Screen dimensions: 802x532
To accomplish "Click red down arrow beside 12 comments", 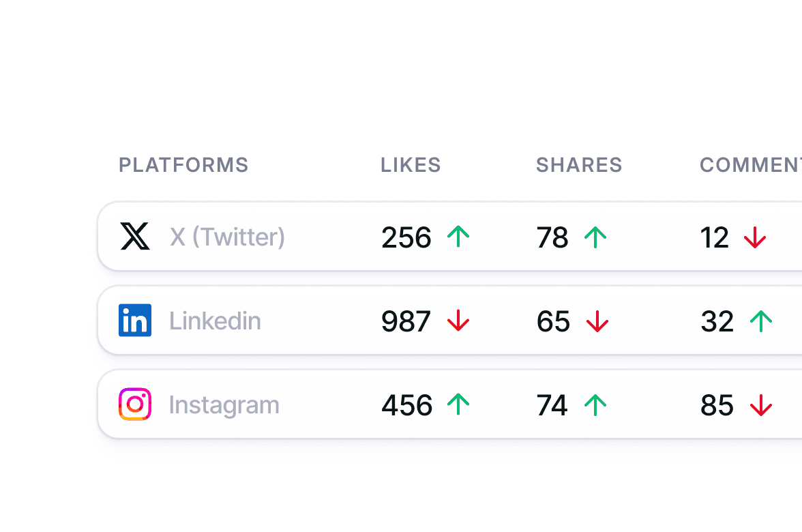I will [x=755, y=237].
